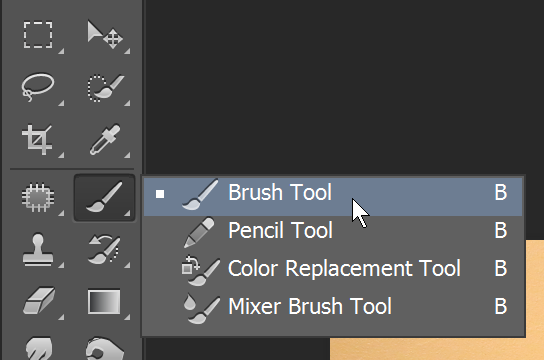Click the Pencil icon in the flyout
544x360 pixels.
(x=199, y=232)
